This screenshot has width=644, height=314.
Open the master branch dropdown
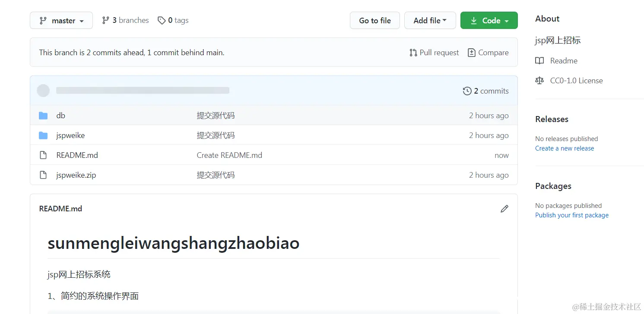pyautogui.click(x=61, y=20)
